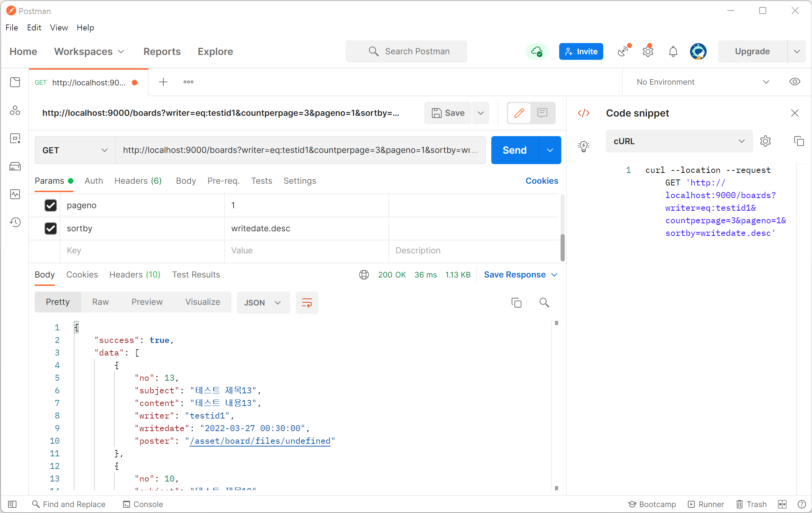Open code snippet settings gear

tap(765, 141)
